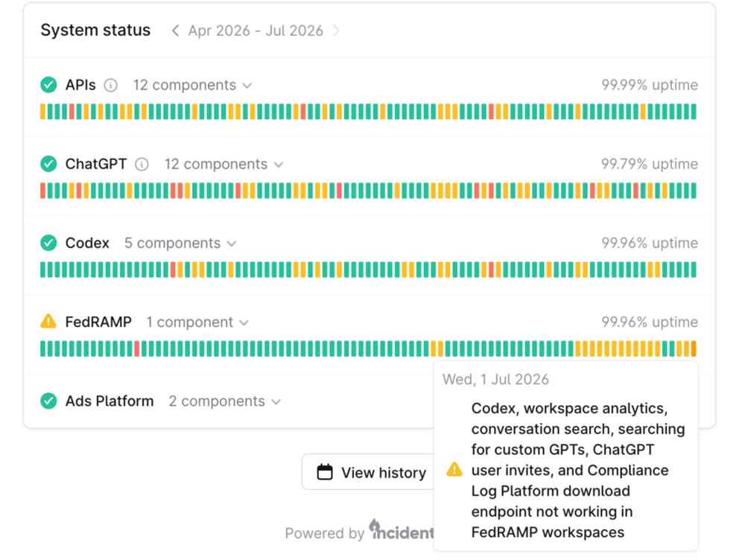
Task: Expand the Ads Platform 2 components list
Action: pos(224,401)
